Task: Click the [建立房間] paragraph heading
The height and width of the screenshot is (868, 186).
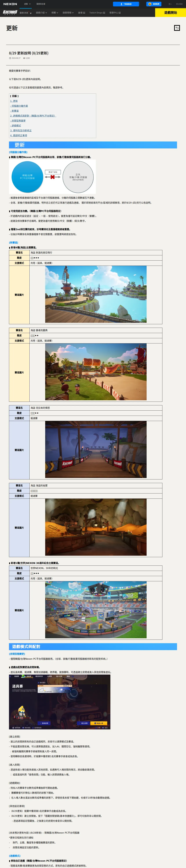Action: click(x=14, y=737)
